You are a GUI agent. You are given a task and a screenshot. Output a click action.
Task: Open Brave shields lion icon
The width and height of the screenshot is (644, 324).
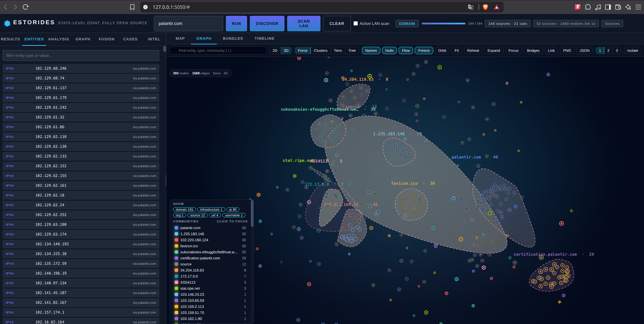pyautogui.click(x=485, y=7)
